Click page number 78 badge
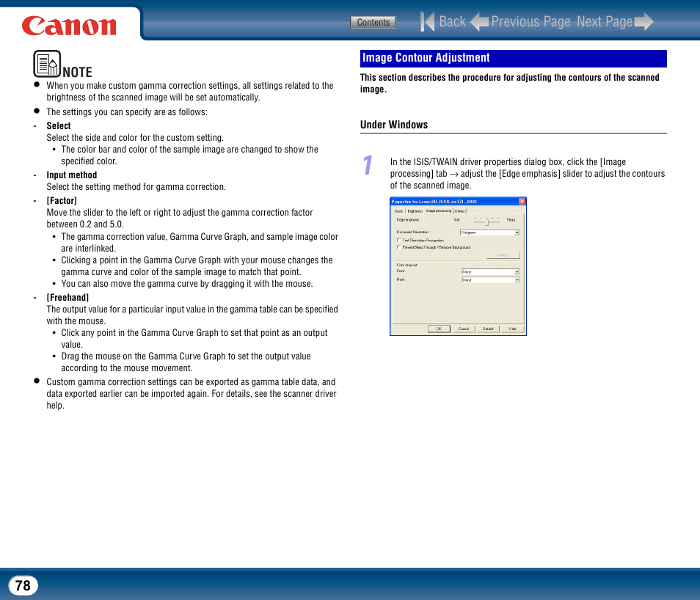 click(x=23, y=585)
